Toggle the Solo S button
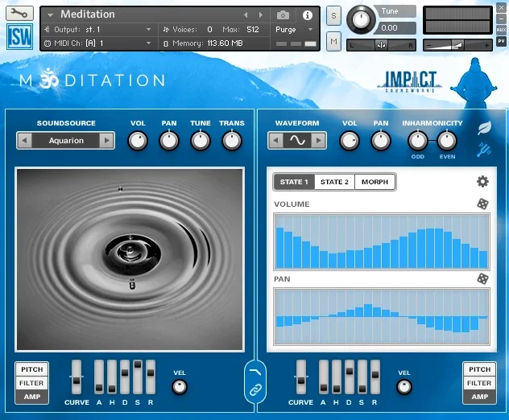 [x=333, y=15]
